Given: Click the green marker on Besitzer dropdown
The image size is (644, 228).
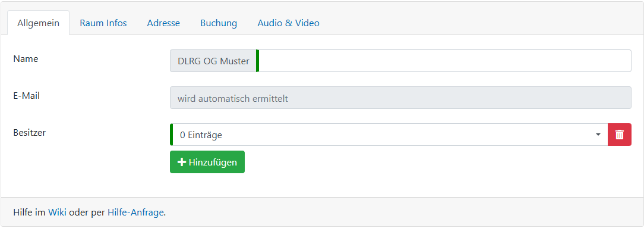Looking at the screenshot, I should (x=171, y=135).
